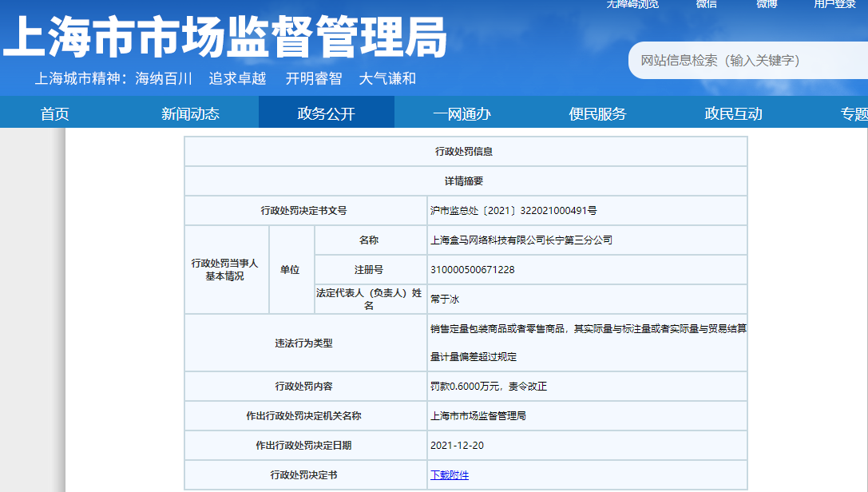Open 一网通办 in the nav bar

(462, 113)
